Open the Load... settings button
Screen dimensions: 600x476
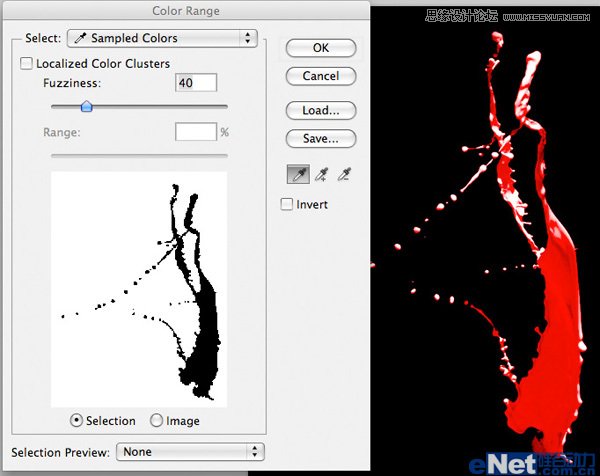coord(320,110)
